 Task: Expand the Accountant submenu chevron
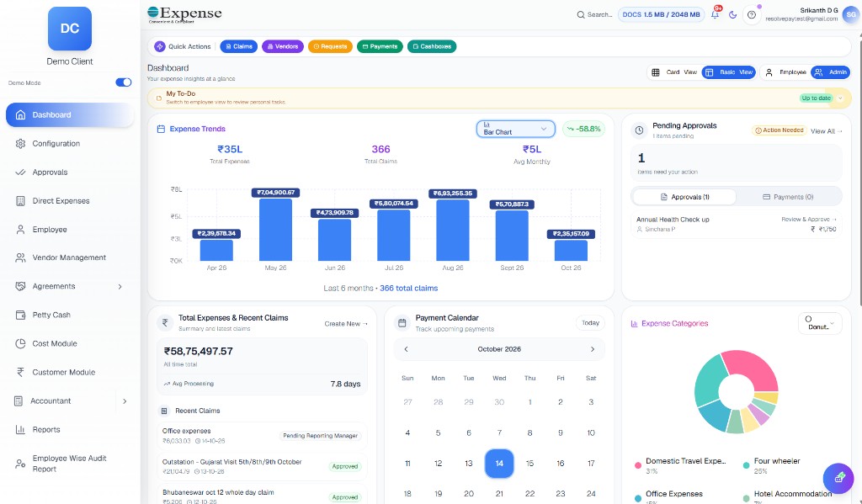click(x=125, y=401)
